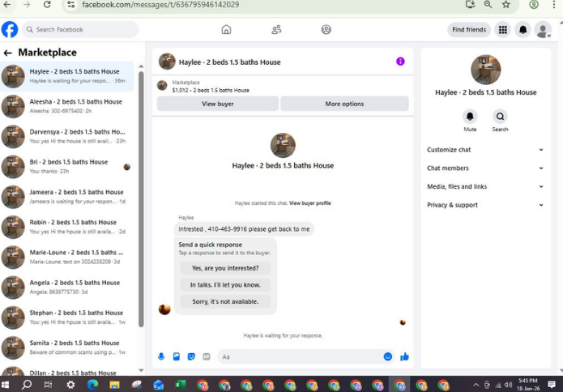563x392 pixels.
Task: Open the account profile picture menu
Action: click(543, 30)
